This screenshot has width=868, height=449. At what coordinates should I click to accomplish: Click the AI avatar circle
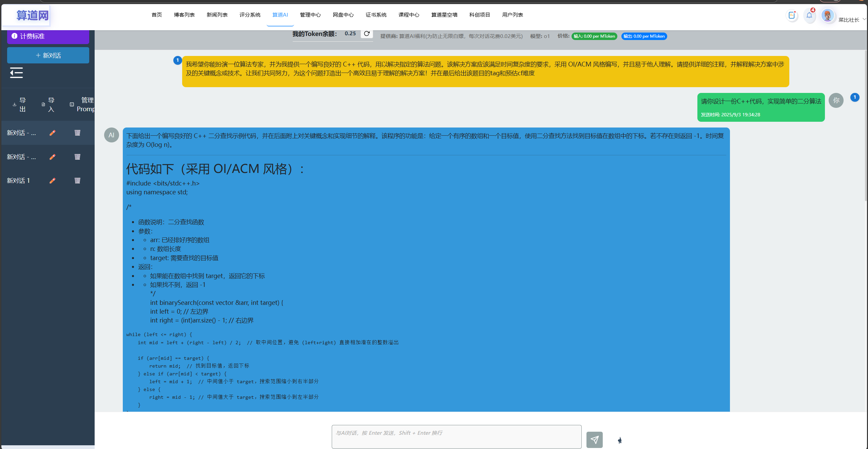tap(112, 135)
